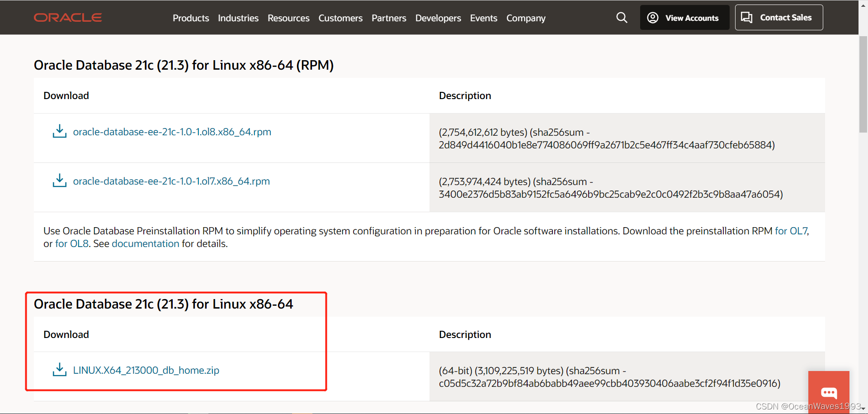Click the 'for OL7' preinstallation RPM link
Image resolution: width=868 pixels, height=414 pixels.
(x=791, y=231)
